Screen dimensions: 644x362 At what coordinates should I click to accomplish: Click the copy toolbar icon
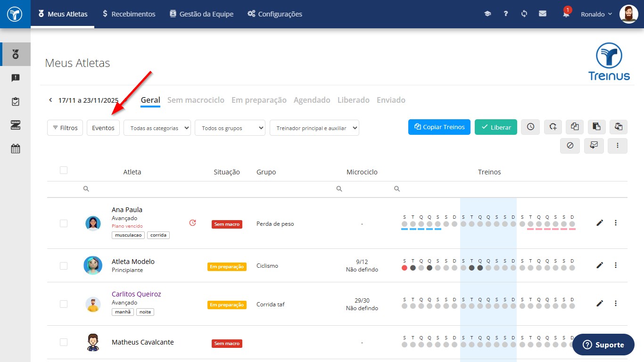574,127
